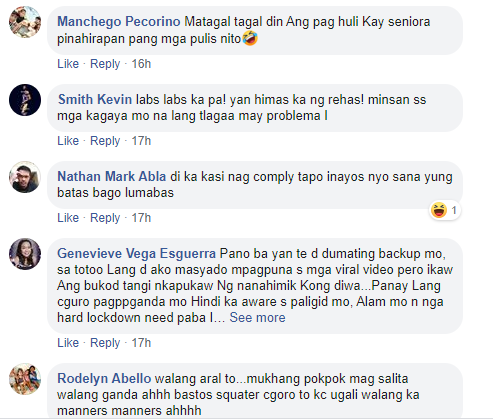
Task: Like Nathan Mark Abla's comment
Action: (68, 218)
